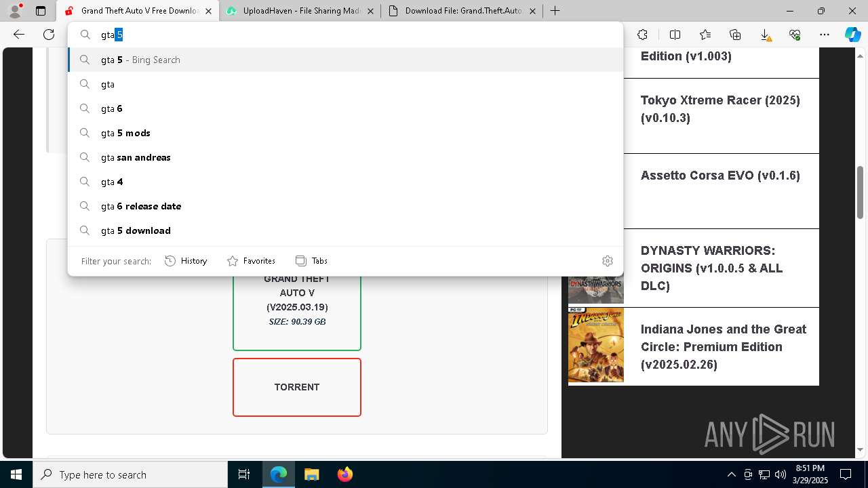Image resolution: width=868 pixels, height=488 pixels.
Task: Open Assetto Corsa EVO (v0.1.6) link
Action: 720,176
